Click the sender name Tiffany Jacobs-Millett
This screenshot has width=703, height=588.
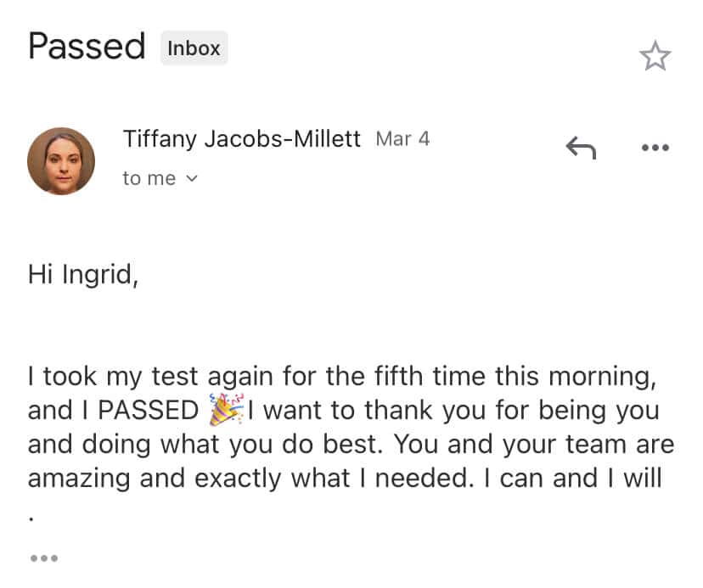point(241,138)
